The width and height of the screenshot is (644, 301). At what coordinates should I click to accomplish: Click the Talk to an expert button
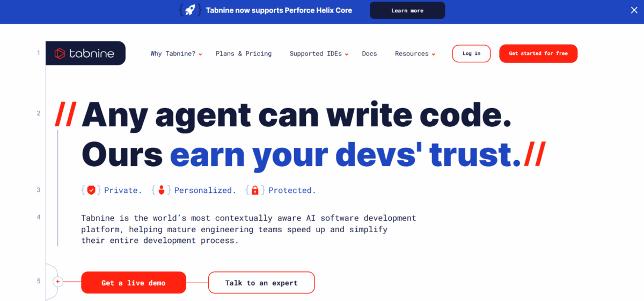261,283
